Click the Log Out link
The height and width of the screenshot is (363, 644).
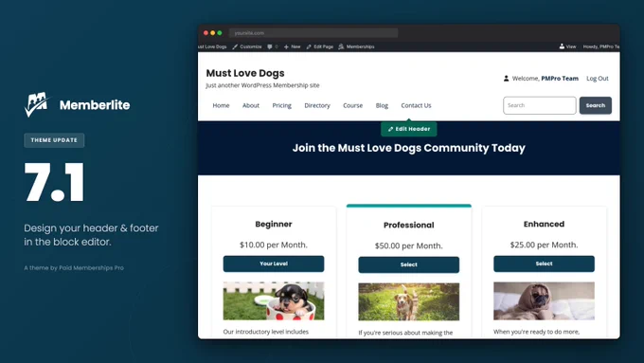[x=598, y=78]
